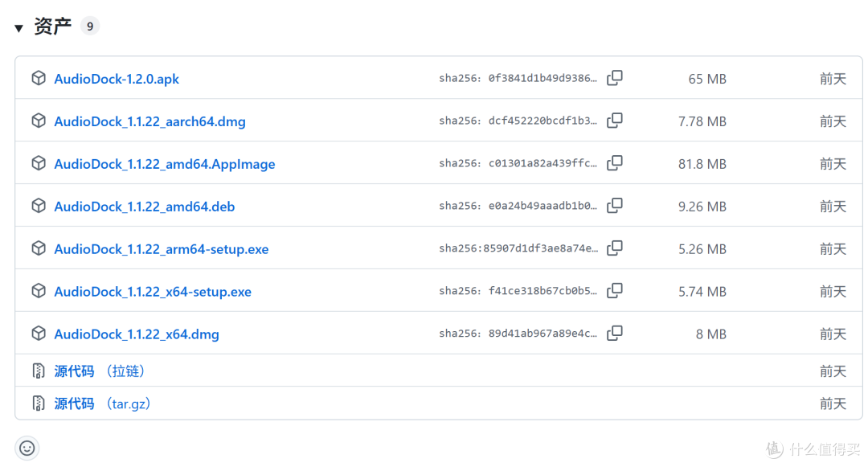Click 前天 date in the tar.gz row
This screenshot has height=467, width=868.
[x=833, y=404]
